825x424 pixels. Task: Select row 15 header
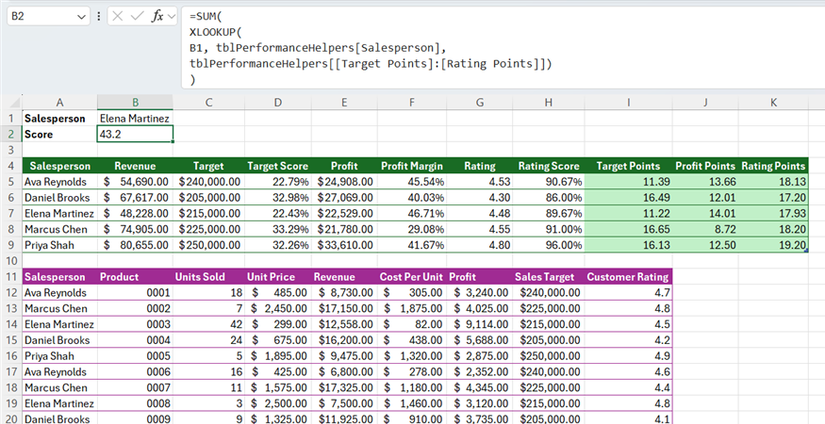pos(11,340)
